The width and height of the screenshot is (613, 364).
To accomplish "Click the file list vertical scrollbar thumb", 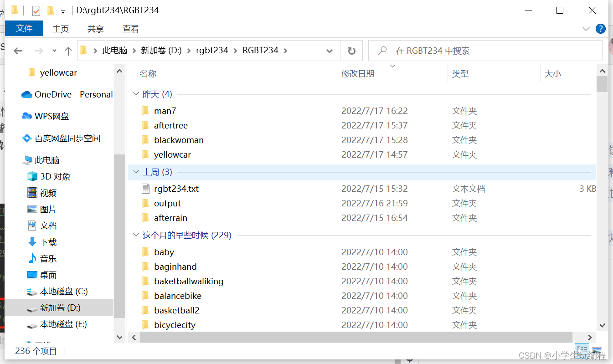I will pos(602,84).
